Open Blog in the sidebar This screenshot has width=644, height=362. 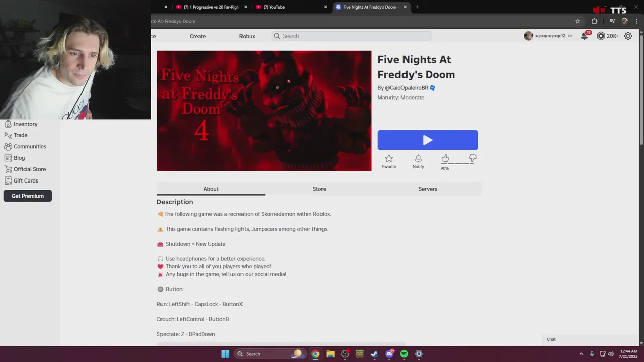pyautogui.click(x=14, y=158)
